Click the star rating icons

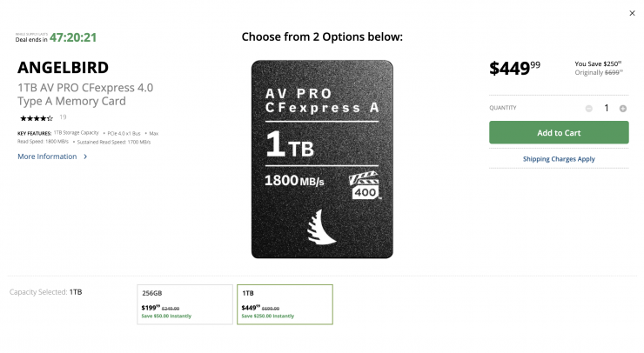click(x=37, y=118)
